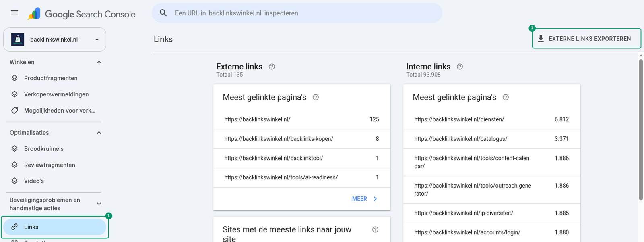
Task: Click the chain link icon beside Links
Action: click(14, 227)
